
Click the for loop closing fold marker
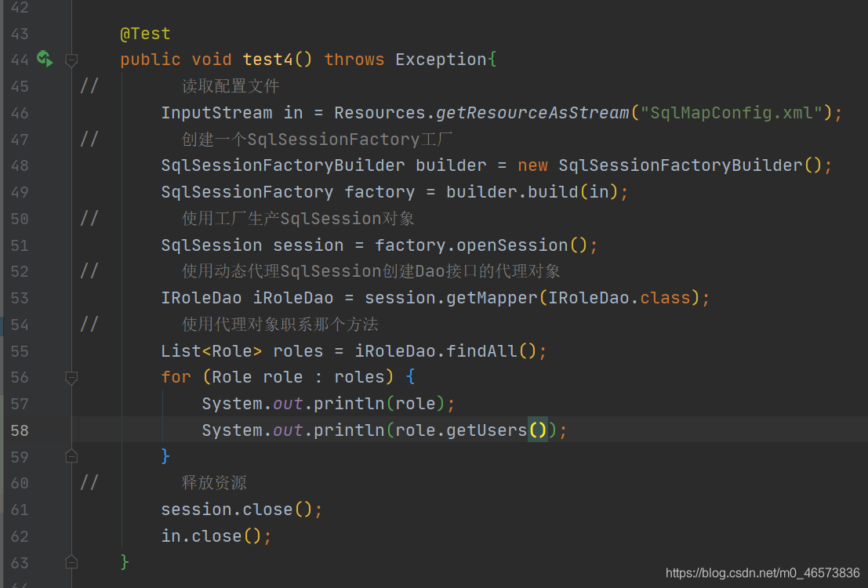tap(71, 456)
